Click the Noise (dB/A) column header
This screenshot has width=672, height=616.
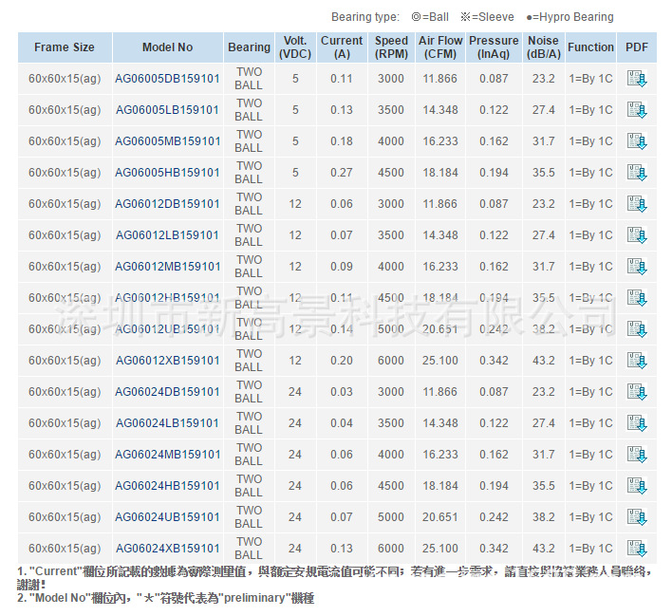[x=544, y=47]
